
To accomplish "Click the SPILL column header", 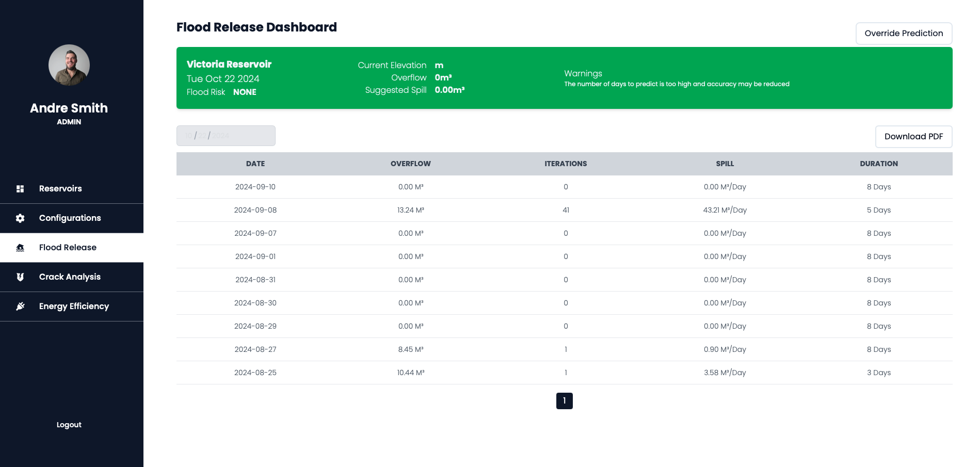I will tap(725, 164).
